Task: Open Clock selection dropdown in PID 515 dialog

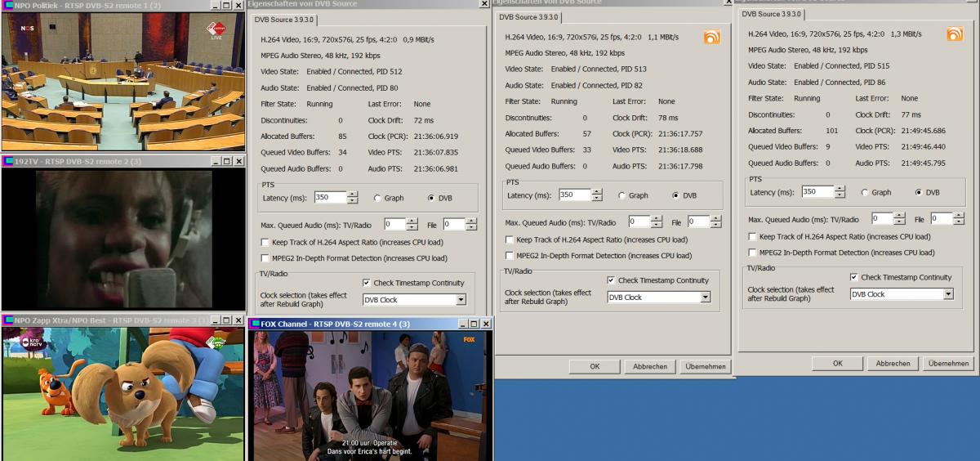Action: (947, 294)
